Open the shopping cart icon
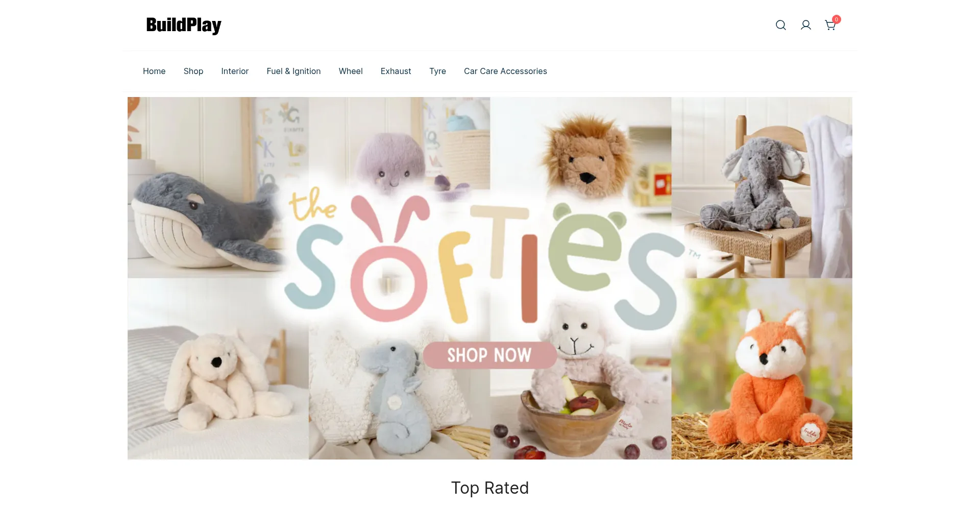Viewport: 980px width, 507px height. point(830,26)
